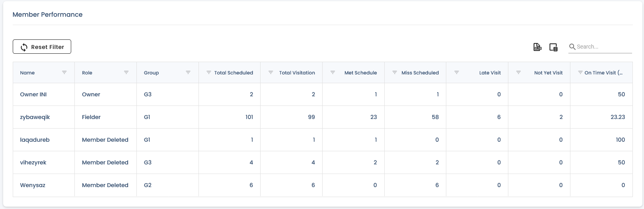Open the column chooser icon

click(553, 47)
